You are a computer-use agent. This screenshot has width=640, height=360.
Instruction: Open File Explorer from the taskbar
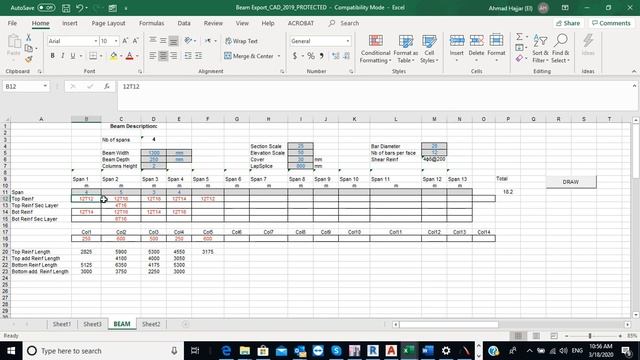(x=245, y=351)
